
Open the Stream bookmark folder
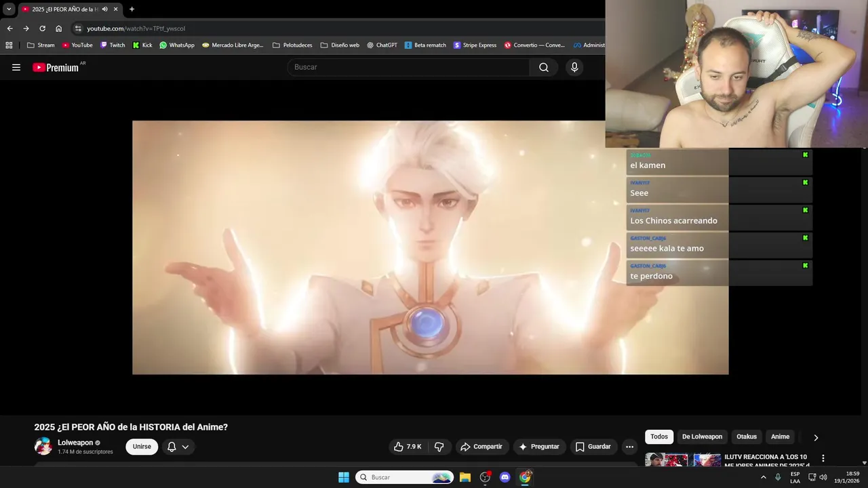41,45
